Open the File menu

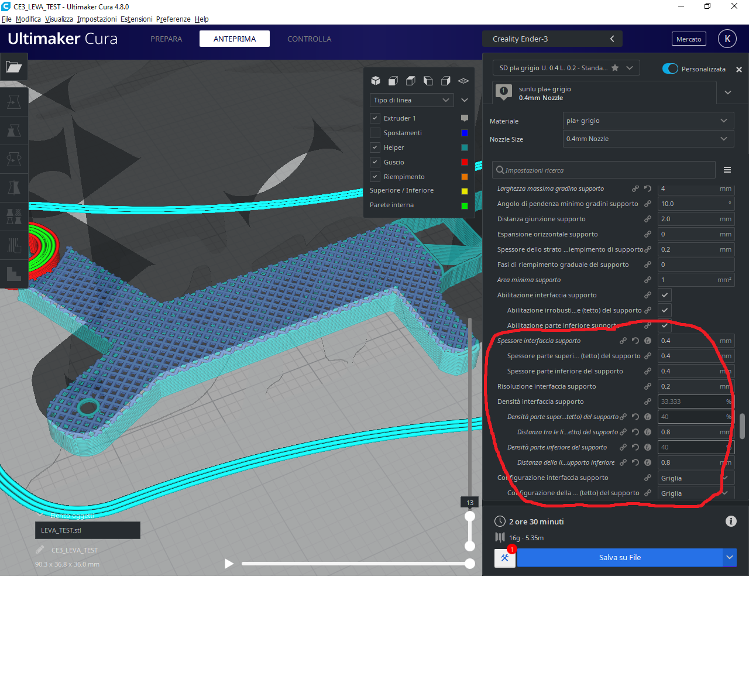tap(6, 19)
